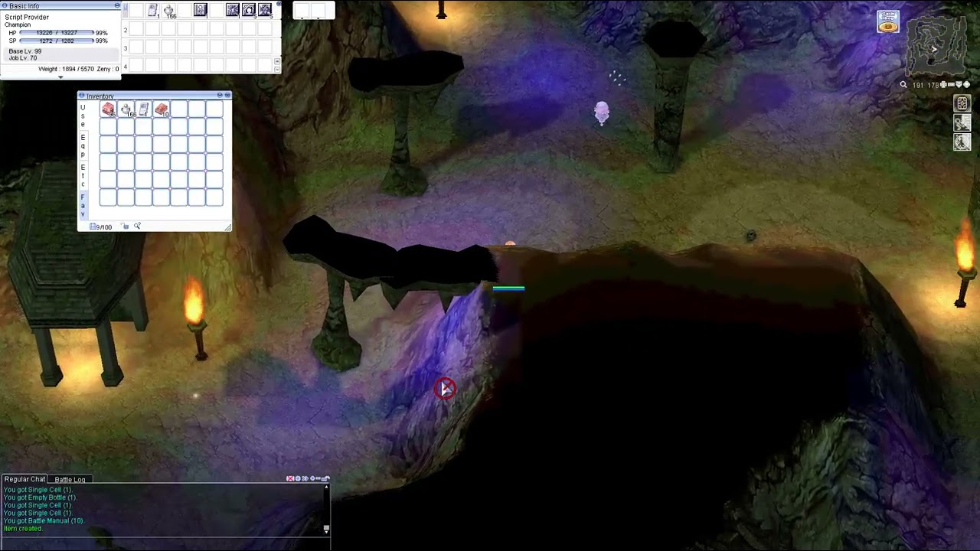Screen dimensions: 980x551
Task: Click the middle icon below the minimap
Action: pyautogui.click(x=962, y=122)
